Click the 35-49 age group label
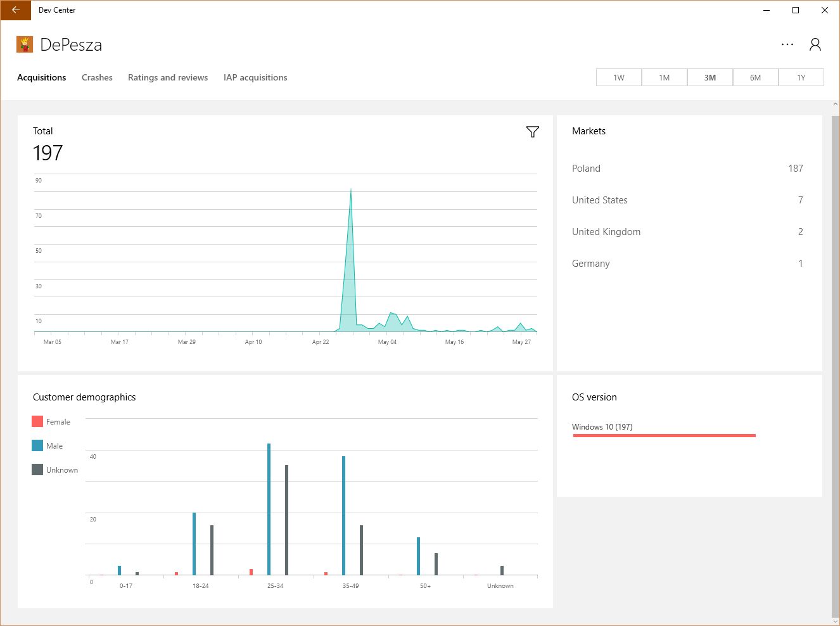This screenshot has height=626, width=840. 350,586
